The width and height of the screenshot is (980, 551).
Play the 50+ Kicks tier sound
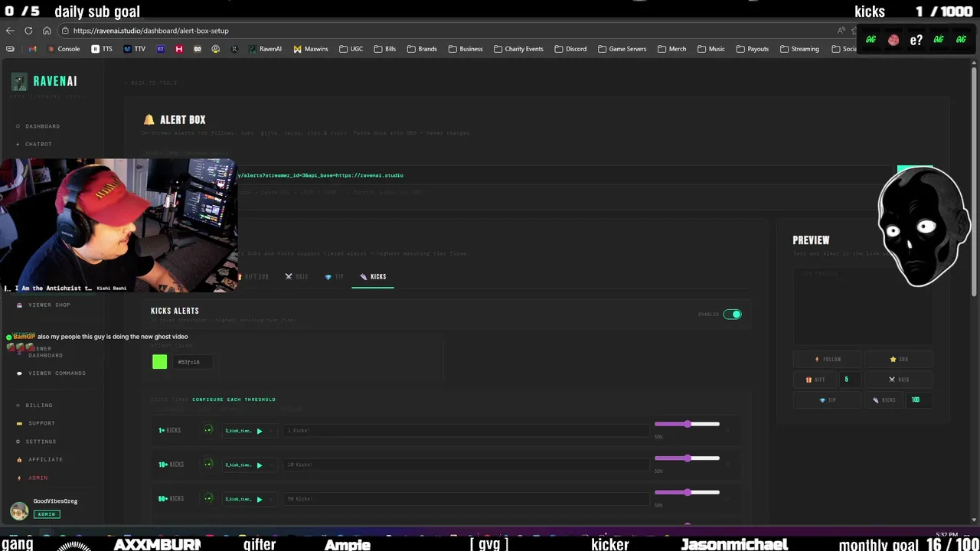coord(260,499)
